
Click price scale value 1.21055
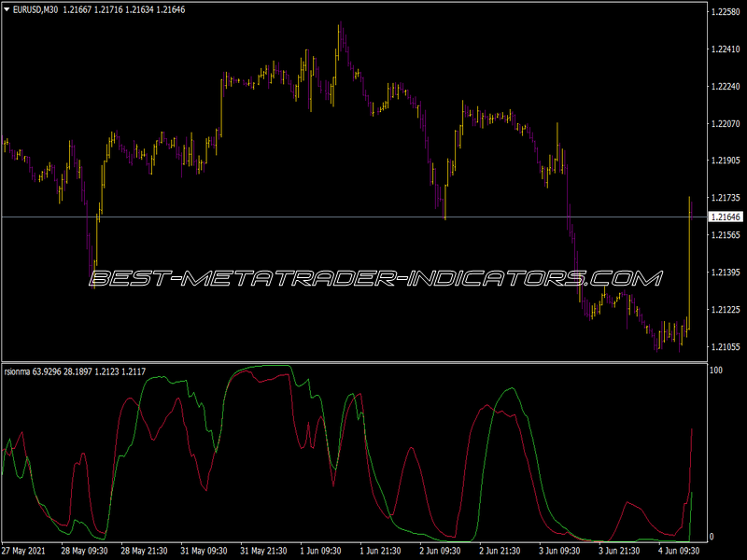(726, 347)
